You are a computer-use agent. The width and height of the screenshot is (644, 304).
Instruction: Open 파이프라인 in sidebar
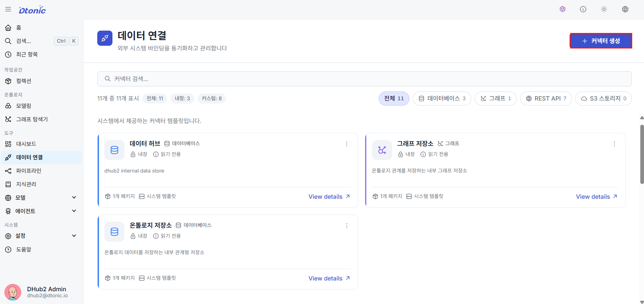point(41,171)
